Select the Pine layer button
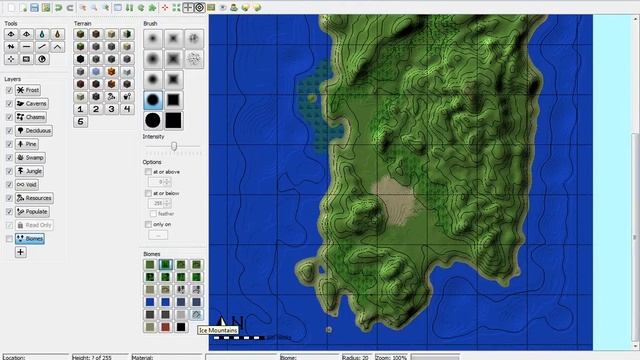This screenshot has width=640, height=360. pos(27,144)
